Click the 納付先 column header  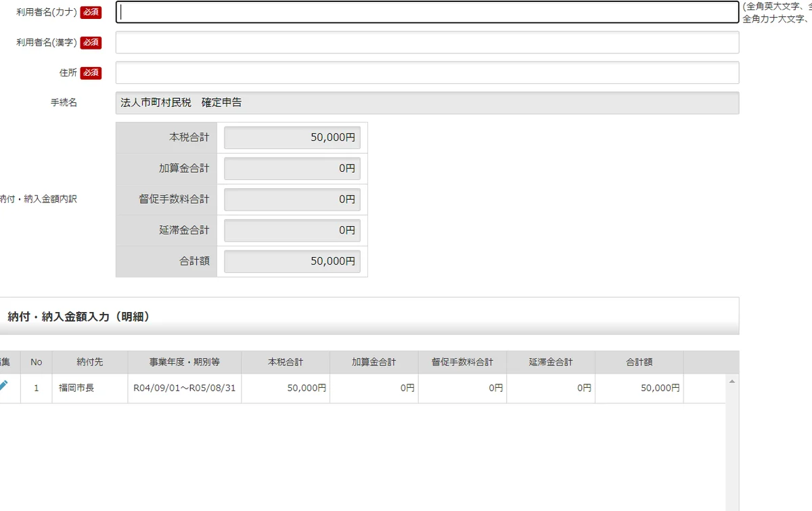90,362
